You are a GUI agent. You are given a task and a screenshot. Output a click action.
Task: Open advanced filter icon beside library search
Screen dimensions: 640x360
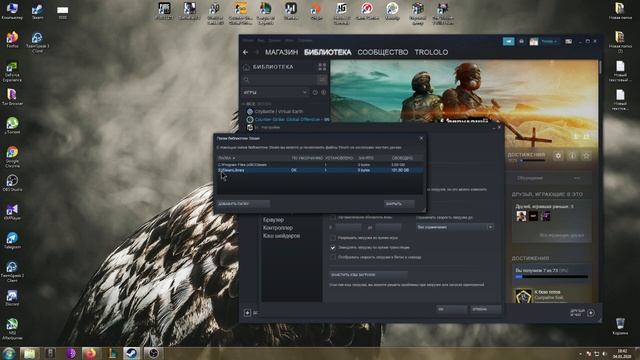click(322, 80)
